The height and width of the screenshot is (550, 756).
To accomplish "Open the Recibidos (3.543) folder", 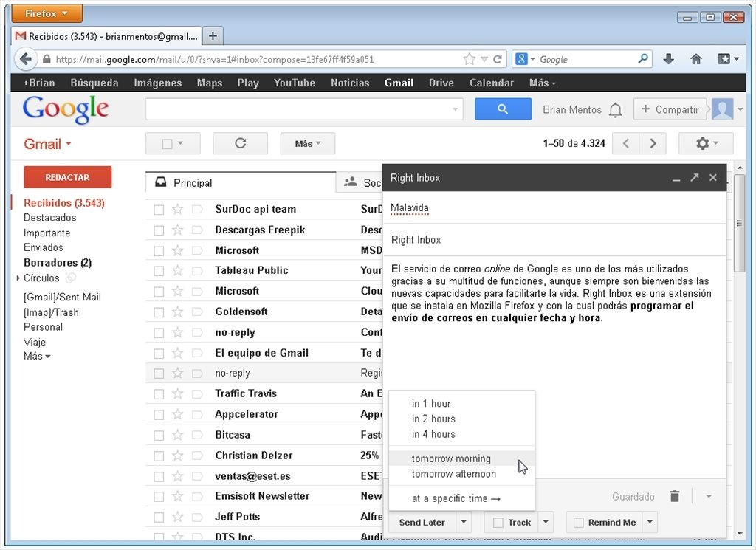I will pyautogui.click(x=64, y=203).
